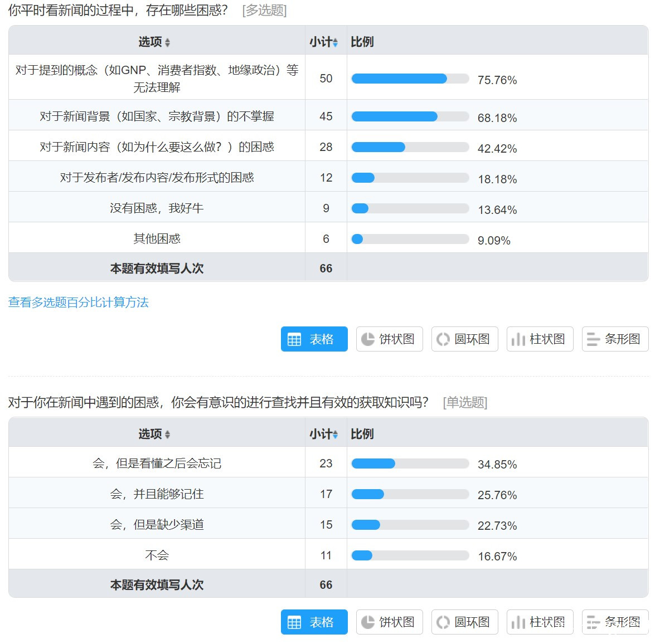Sort first table by 小计 column arrows
Viewport: 660px width, 644px height.
[x=336, y=42]
